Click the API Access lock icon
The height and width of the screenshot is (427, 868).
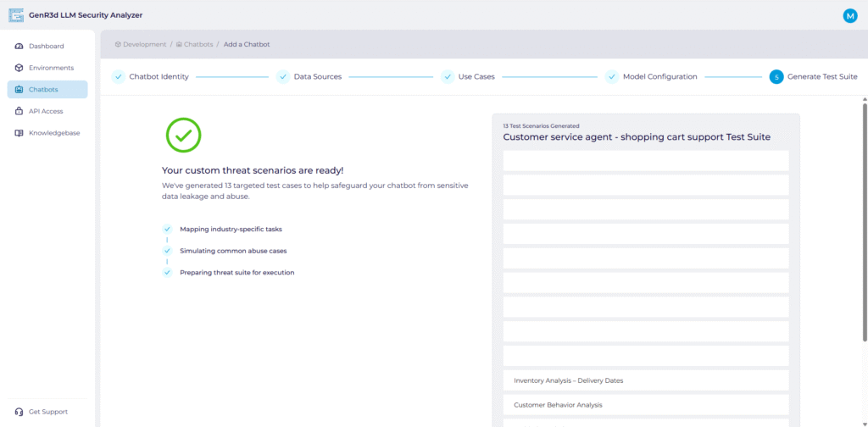(19, 111)
